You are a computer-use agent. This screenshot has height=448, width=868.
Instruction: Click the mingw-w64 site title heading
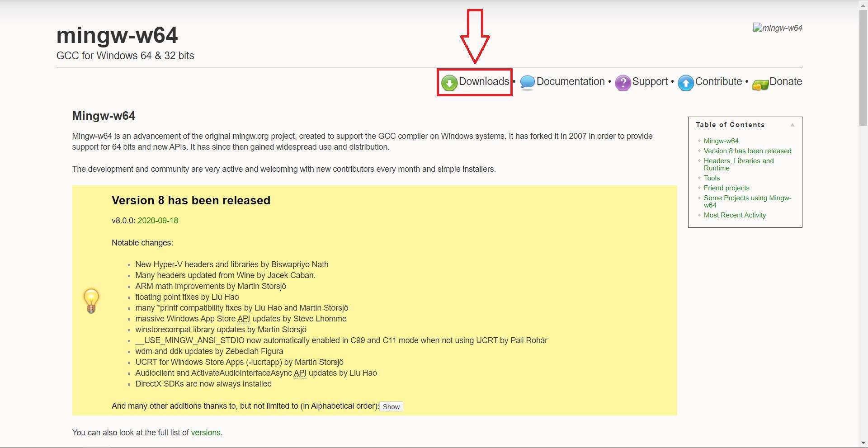coord(117,35)
